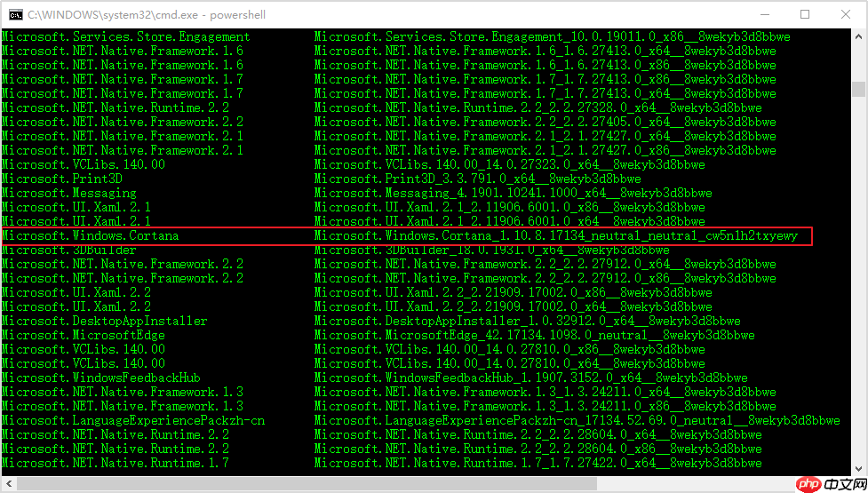Image resolution: width=868 pixels, height=493 pixels.
Task: Click full name Microsoft.NET.Native.Runtime.2.2_2.2.27328.0_x64
Action: click(538, 107)
